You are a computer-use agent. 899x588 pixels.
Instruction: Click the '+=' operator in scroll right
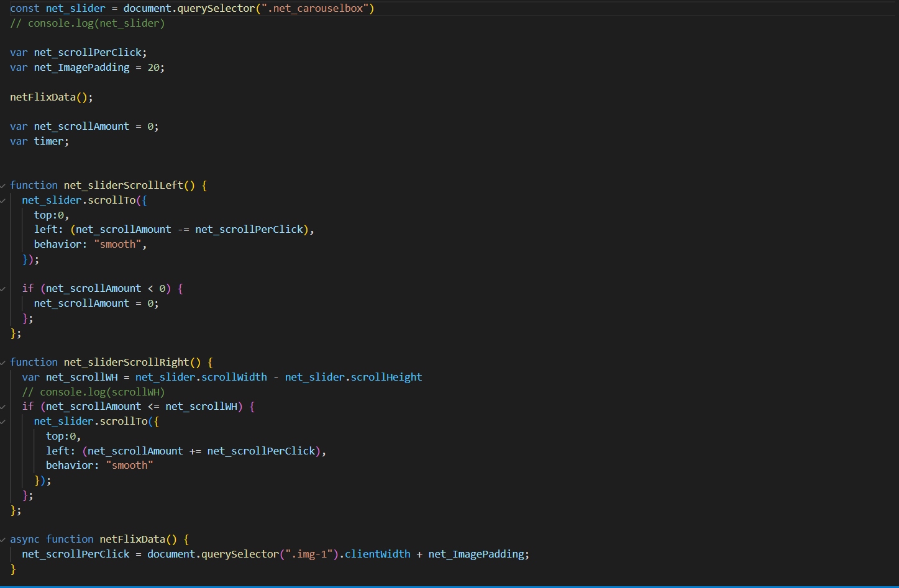[195, 451]
